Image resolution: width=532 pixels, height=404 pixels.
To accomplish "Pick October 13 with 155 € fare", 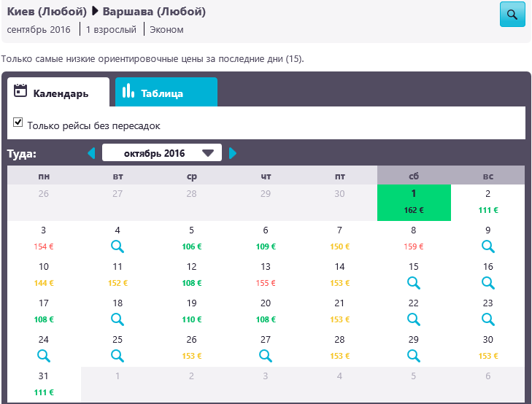I will (266, 275).
